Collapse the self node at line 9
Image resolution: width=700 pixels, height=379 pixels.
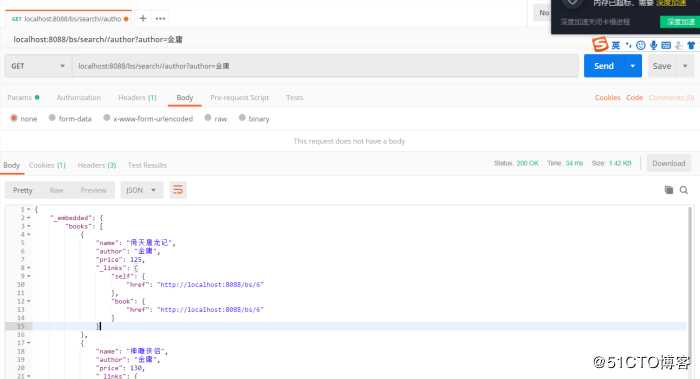pos(29,276)
